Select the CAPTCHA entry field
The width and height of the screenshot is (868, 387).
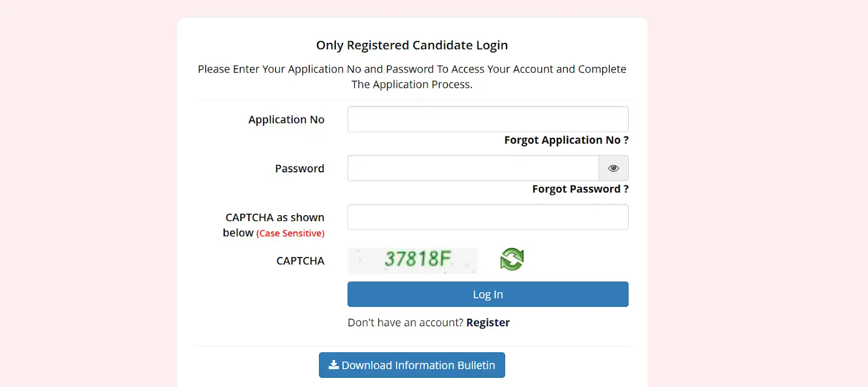pos(487,217)
